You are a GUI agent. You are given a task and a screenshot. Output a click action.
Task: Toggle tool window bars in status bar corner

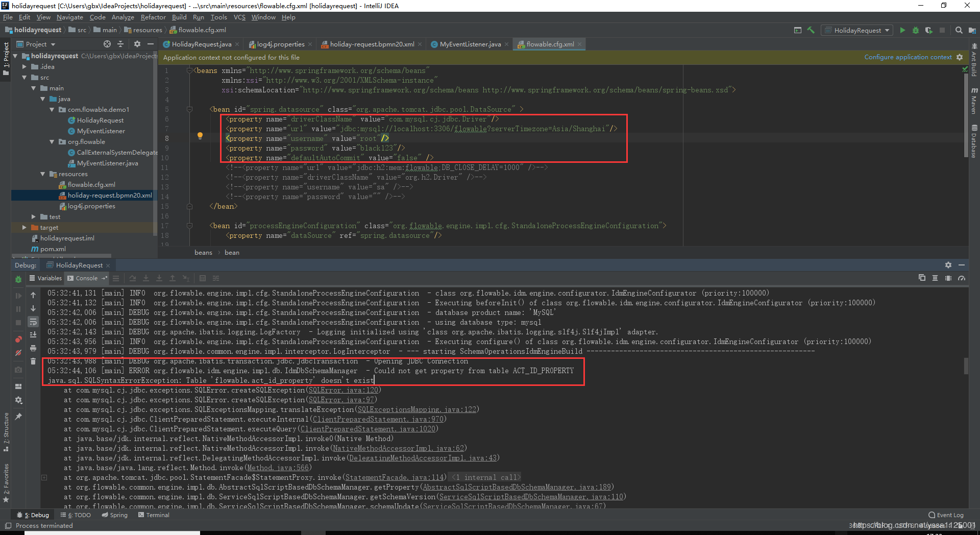point(8,525)
